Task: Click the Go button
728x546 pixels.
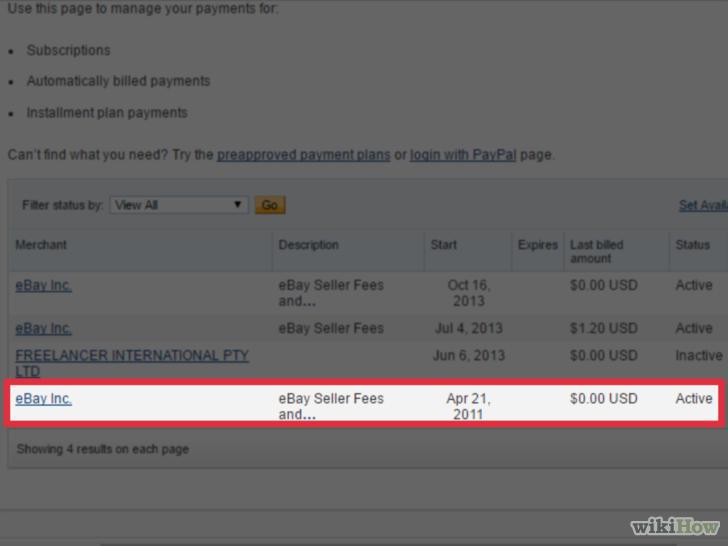Action: click(x=270, y=205)
